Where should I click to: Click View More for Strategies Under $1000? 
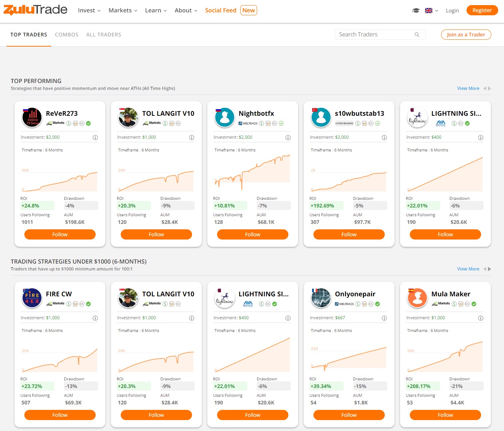click(x=468, y=269)
